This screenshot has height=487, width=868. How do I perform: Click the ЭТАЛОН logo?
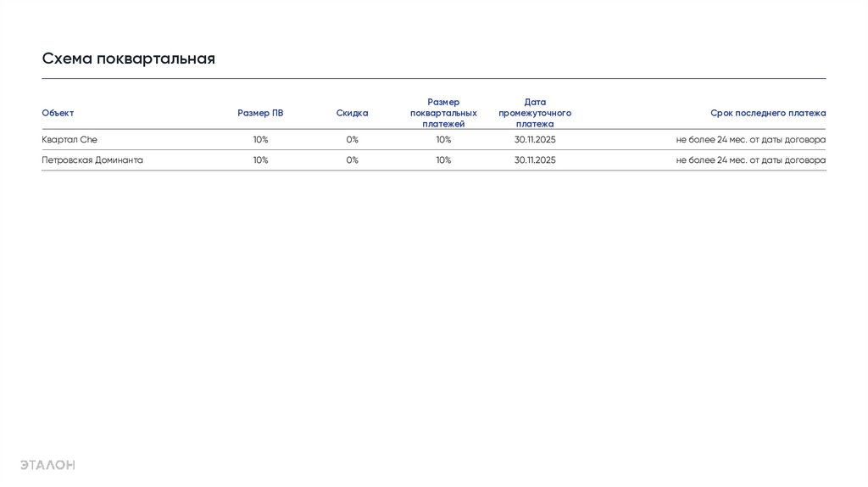[x=47, y=464]
